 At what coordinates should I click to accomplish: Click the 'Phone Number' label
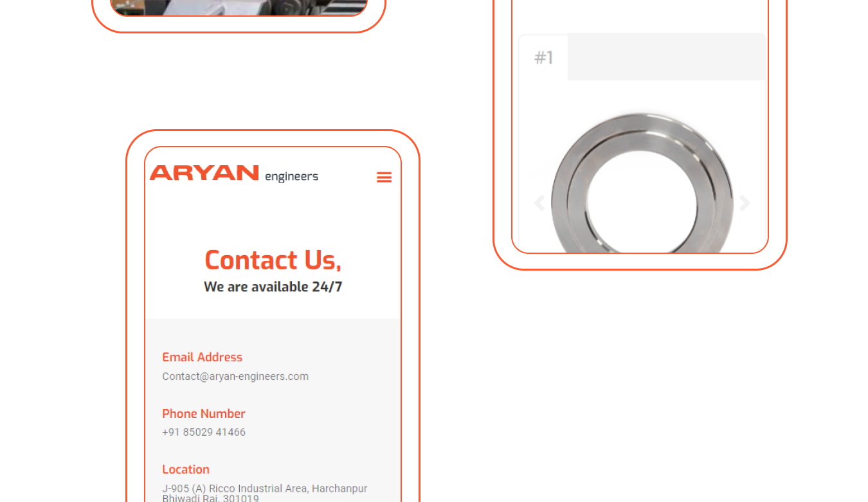click(x=204, y=413)
